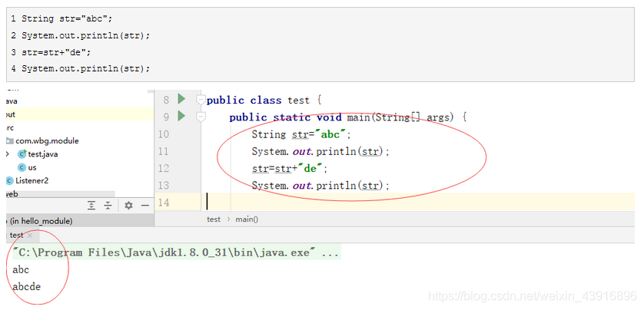
Task: Select Listener2 class in project tree
Action: point(32,180)
